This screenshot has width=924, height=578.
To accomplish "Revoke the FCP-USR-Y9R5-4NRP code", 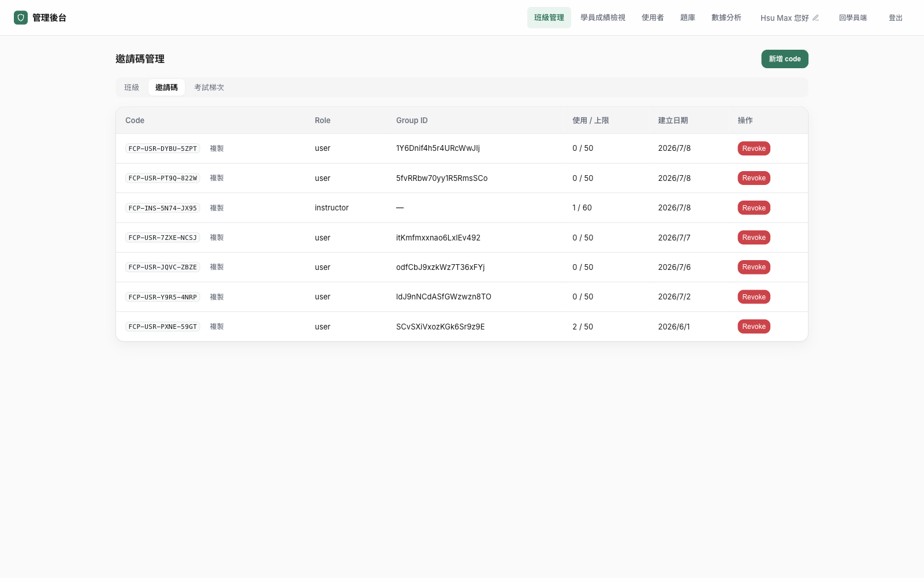I will pos(754,297).
